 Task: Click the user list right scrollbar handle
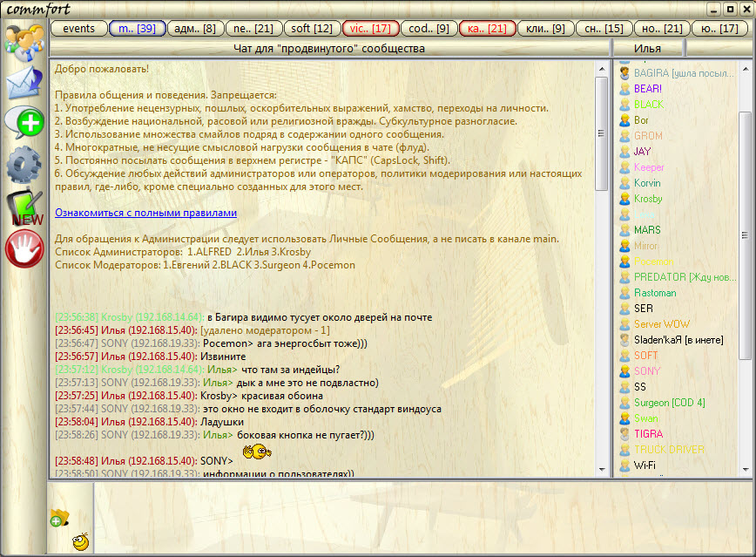[x=745, y=235]
